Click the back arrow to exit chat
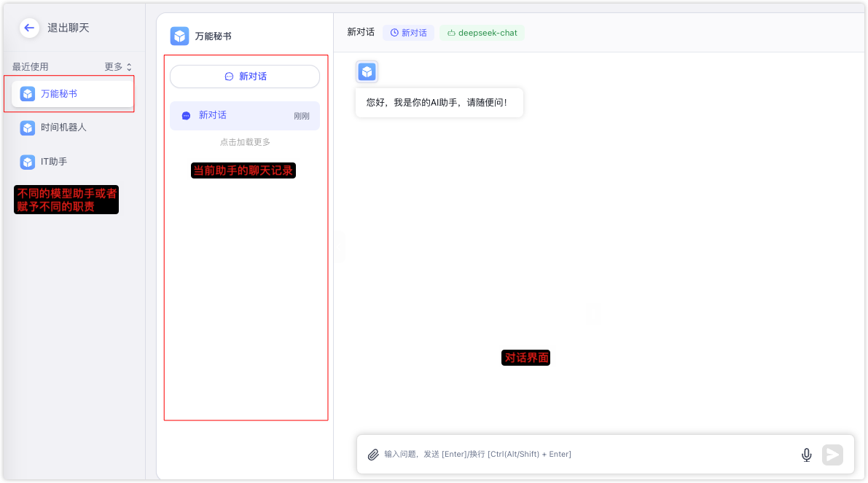This screenshot has height=483, width=868. 29,28
